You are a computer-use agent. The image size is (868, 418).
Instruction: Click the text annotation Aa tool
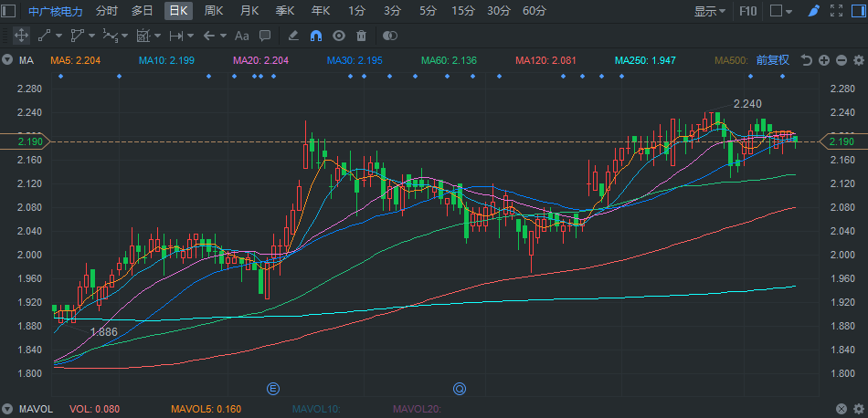[241, 36]
